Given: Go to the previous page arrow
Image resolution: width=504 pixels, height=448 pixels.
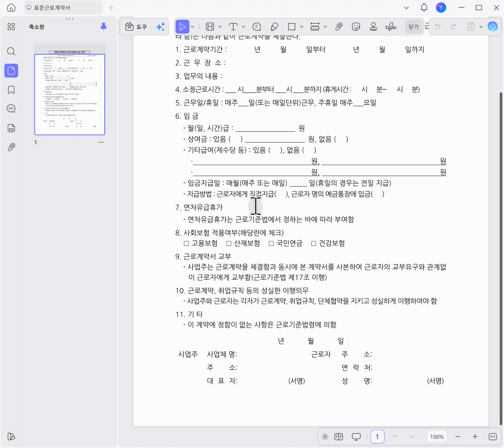Looking at the screenshot, I should click(395, 437).
